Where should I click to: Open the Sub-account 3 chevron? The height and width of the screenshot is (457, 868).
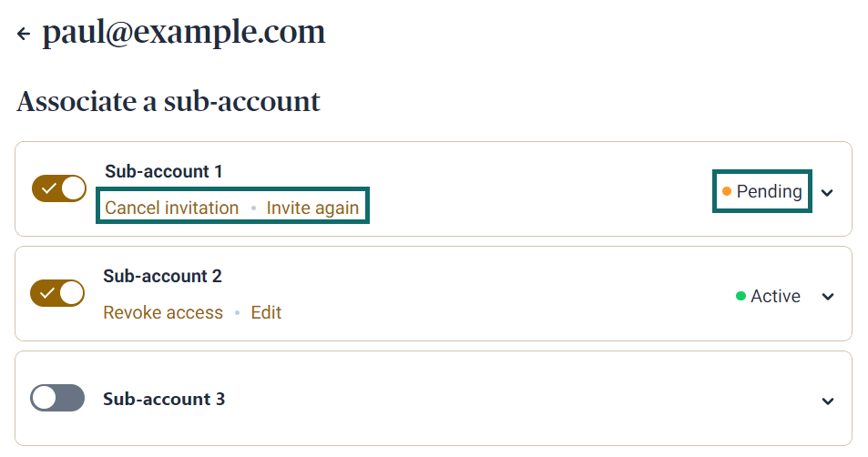(x=827, y=401)
